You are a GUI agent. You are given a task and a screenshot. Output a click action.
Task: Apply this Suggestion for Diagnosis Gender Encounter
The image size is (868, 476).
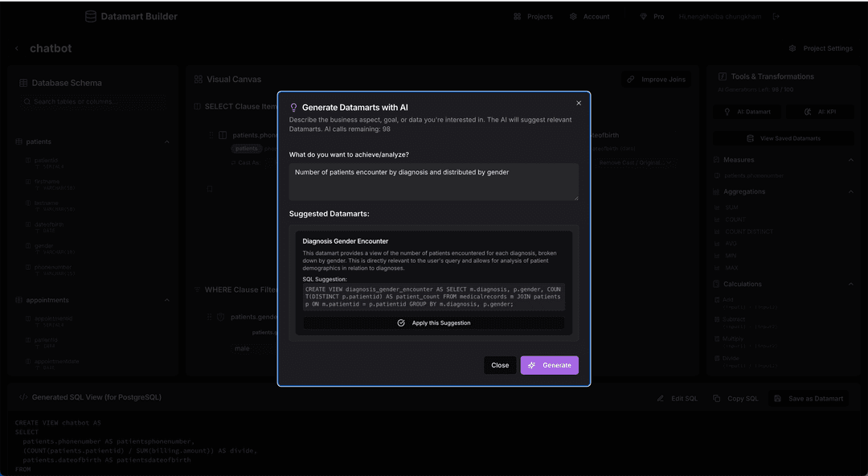tap(434, 322)
